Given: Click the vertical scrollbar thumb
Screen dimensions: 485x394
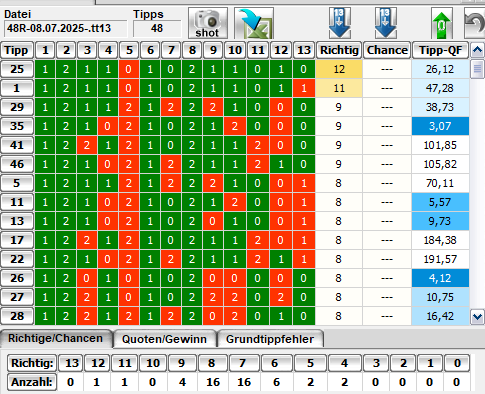Looking at the screenshot, I should tap(477, 69).
